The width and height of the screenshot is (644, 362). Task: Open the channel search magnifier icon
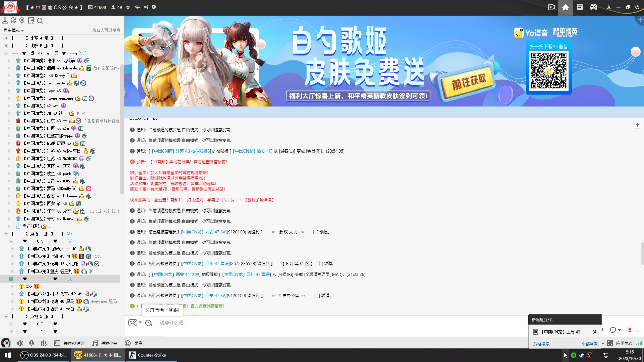pos(40,21)
